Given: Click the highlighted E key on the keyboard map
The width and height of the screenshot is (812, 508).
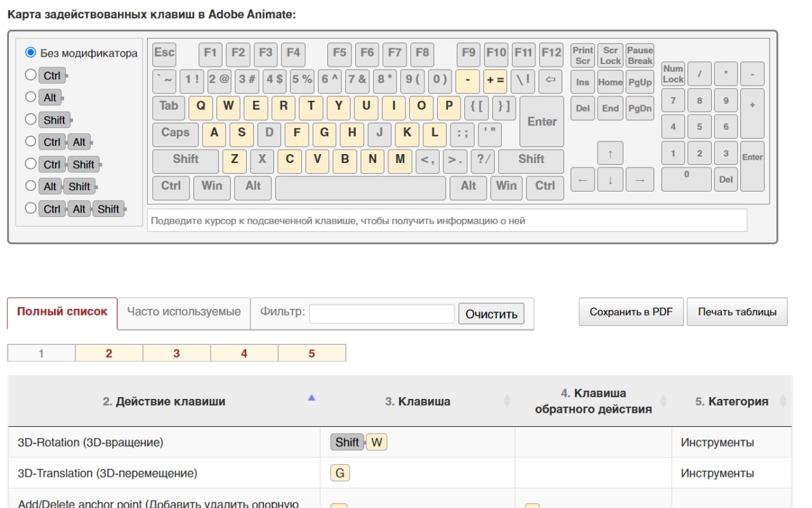Looking at the screenshot, I should tap(256, 107).
